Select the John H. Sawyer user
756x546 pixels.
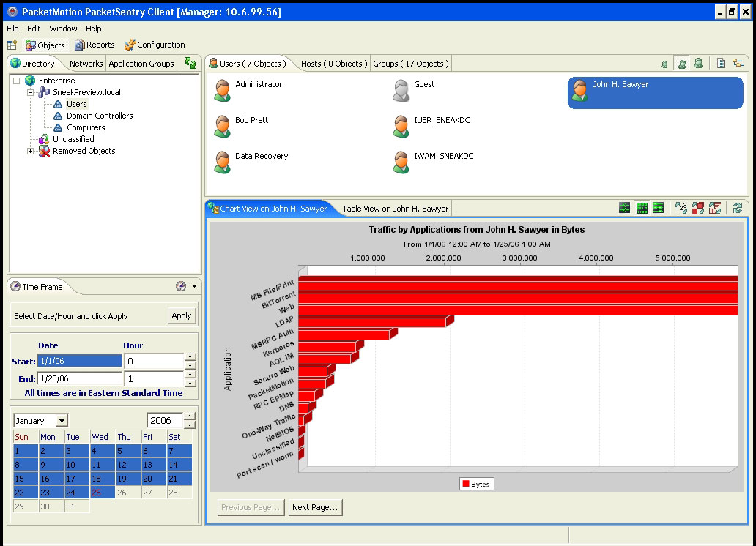tap(655, 92)
